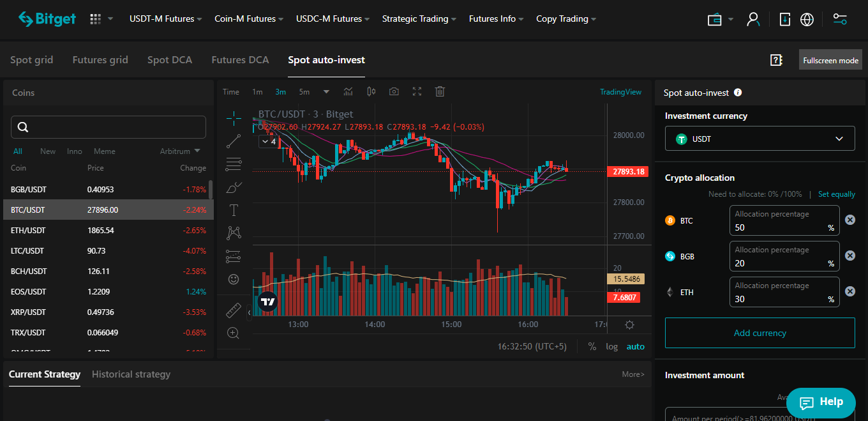
Task: Open the emoji icons tool
Action: pos(234,279)
